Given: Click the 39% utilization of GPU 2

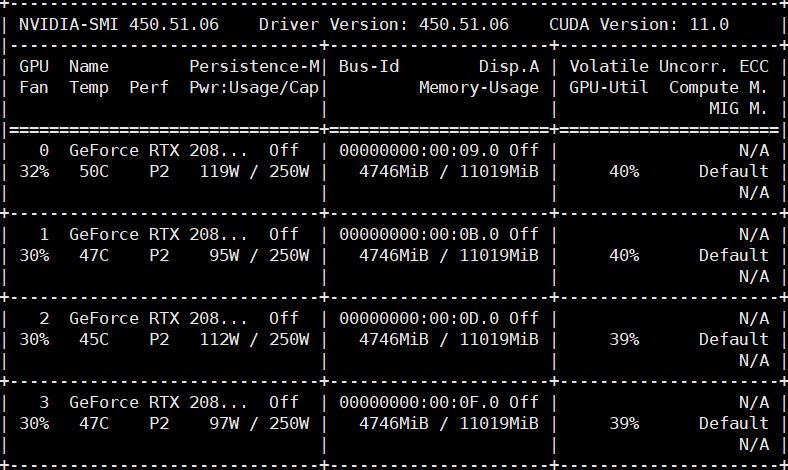Looking at the screenshot, I should click(x=624, y=339).
